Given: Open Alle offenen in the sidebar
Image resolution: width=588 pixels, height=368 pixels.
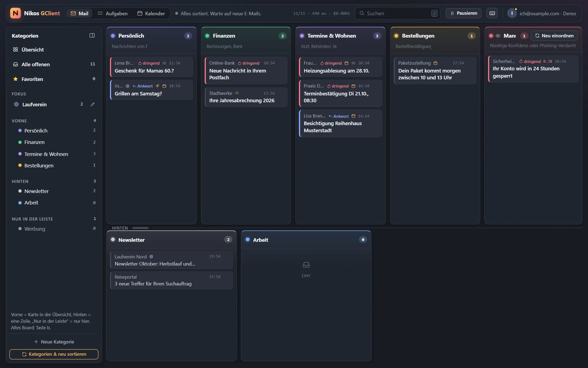Looking at the screenshot, I should pyautogui.click(x=54, y=64).
